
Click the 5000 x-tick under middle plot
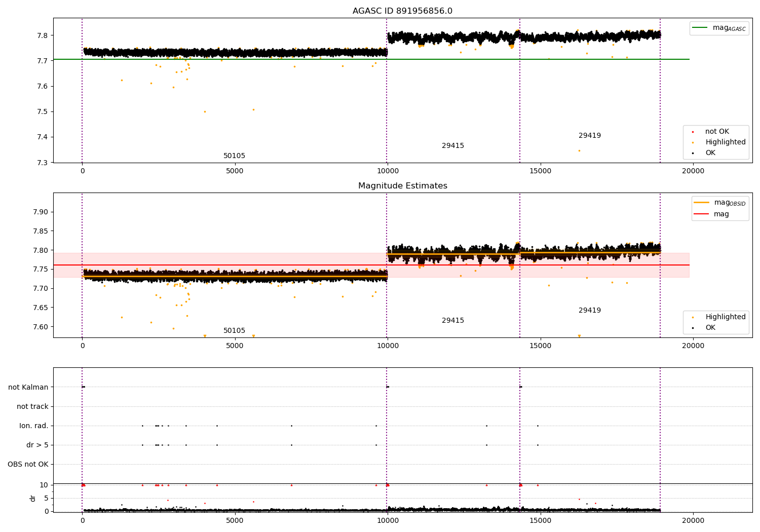235,346
